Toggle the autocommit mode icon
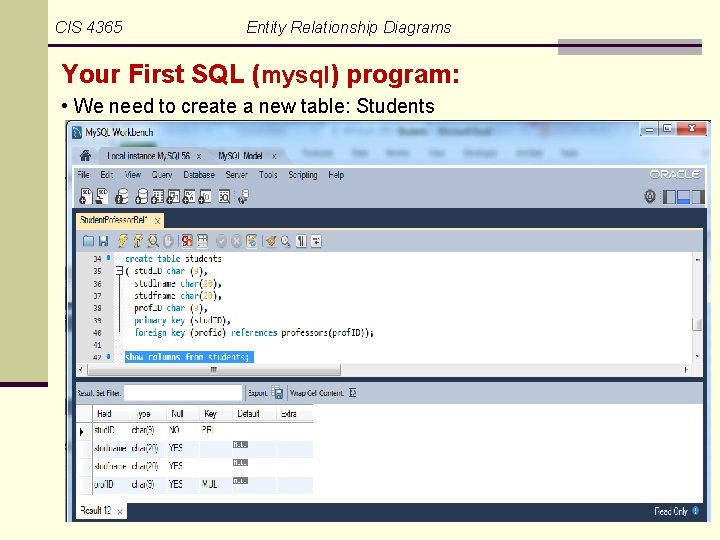The image size is (720, 540). pos(251,241)
